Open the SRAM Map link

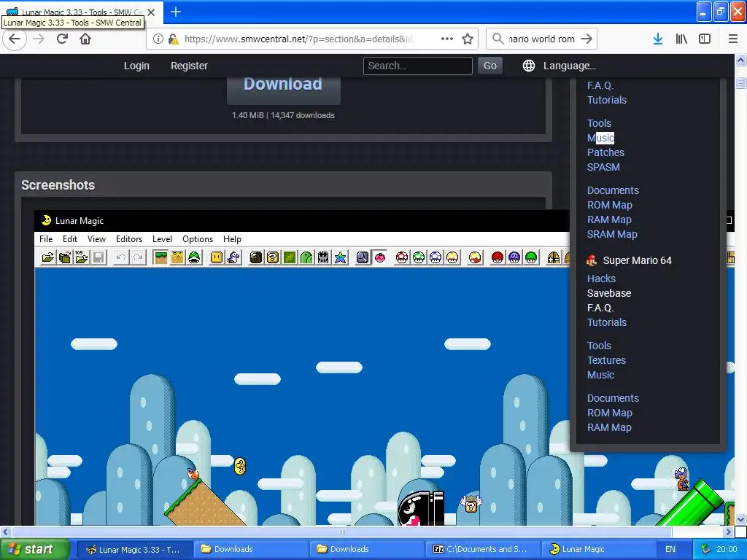click(x=612, y=234)
